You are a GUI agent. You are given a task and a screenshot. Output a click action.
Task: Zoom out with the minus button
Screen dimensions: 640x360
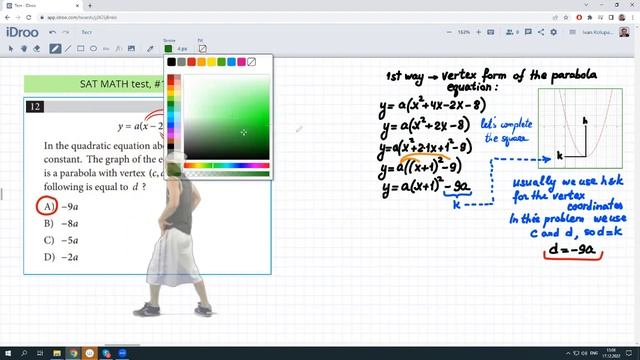(449, 32)
